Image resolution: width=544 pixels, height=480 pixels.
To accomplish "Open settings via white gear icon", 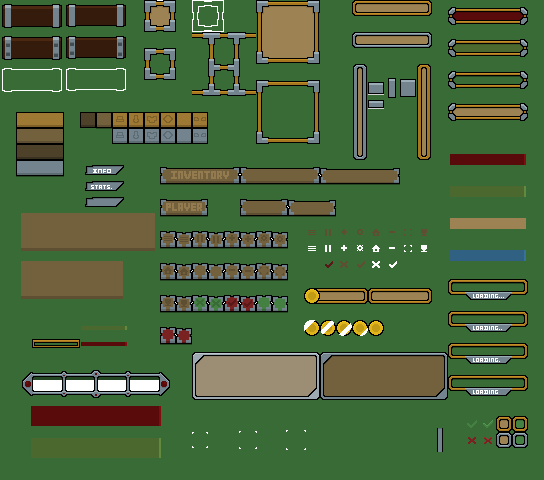I will tap(360, 248).
